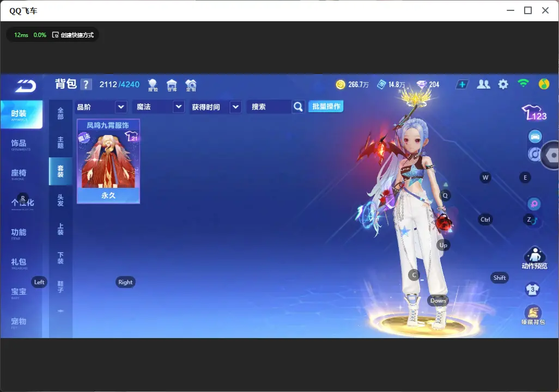Minimize the QQ飞车 window
The height and width of the screenshot is (392, 559).
click(x=511, y=11)
